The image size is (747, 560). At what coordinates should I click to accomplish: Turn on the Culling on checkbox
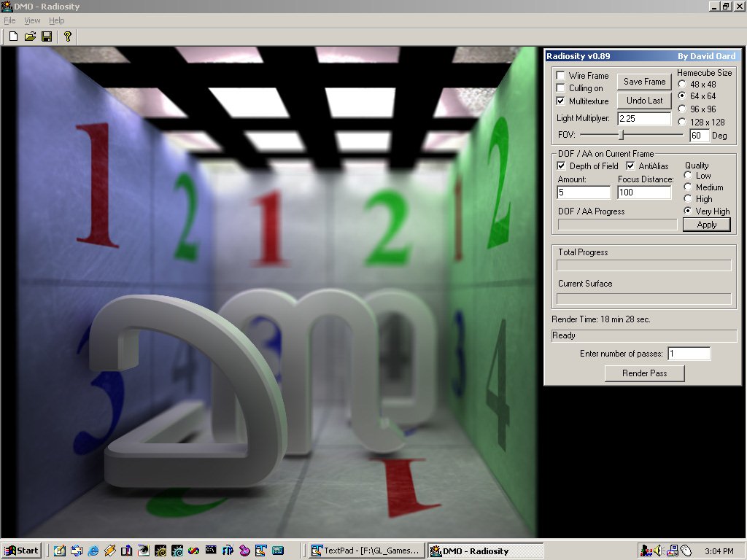pos(560,88)
